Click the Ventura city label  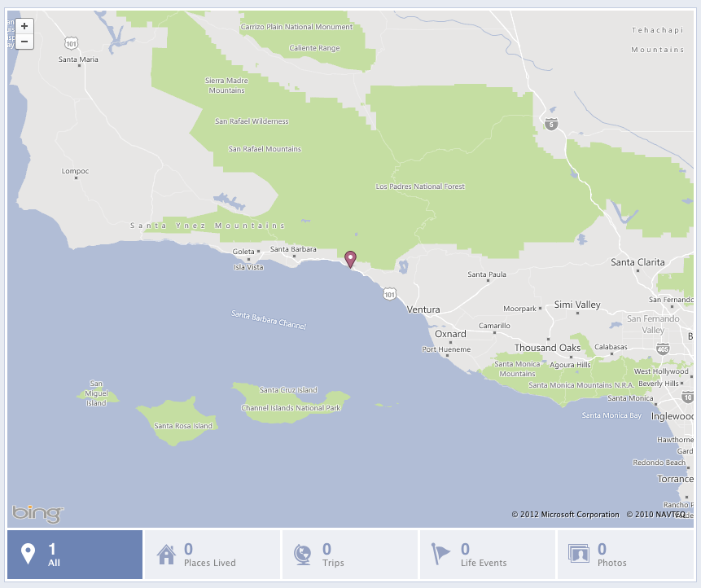(x=423, y=309)
